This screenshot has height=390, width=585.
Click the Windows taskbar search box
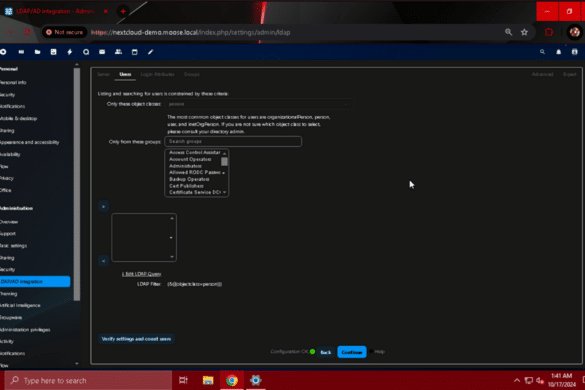(88, 380)
